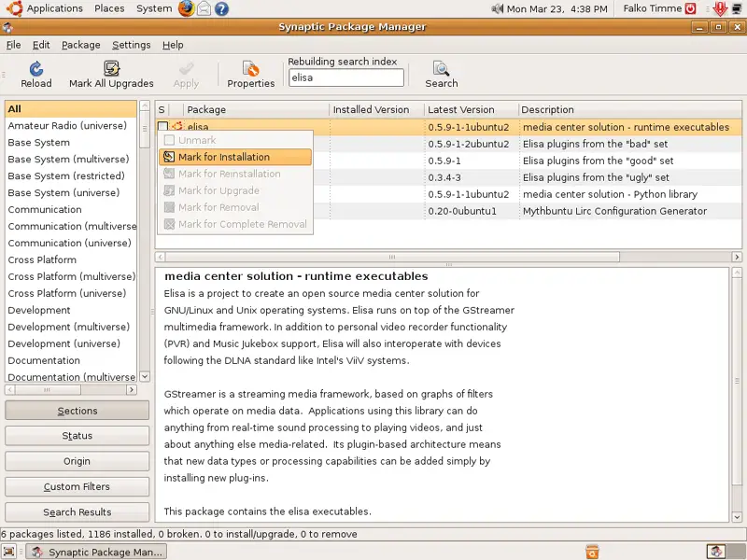Click the red power icon beside Falko Timme

click(690, 8)
